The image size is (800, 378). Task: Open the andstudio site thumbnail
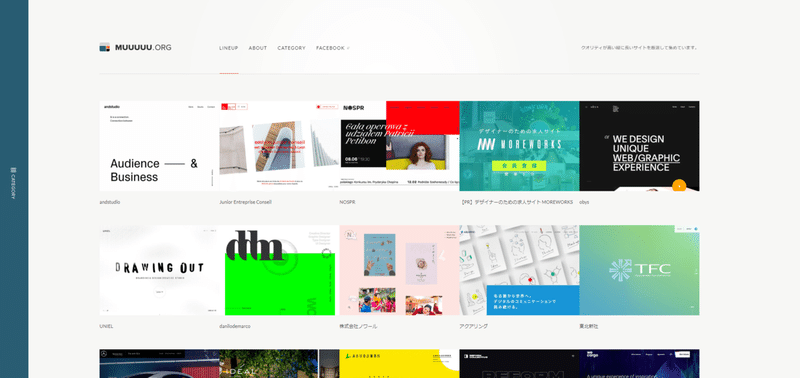(x=159, y=146)
